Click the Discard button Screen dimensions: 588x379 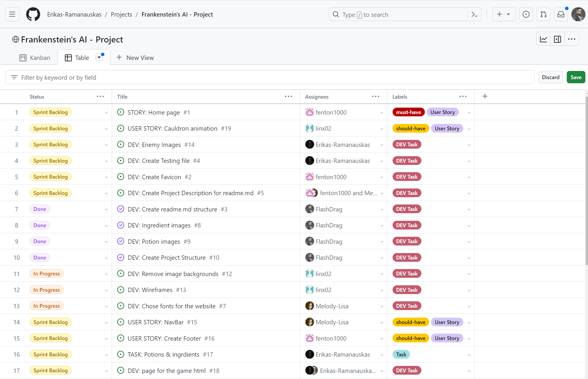550,77
